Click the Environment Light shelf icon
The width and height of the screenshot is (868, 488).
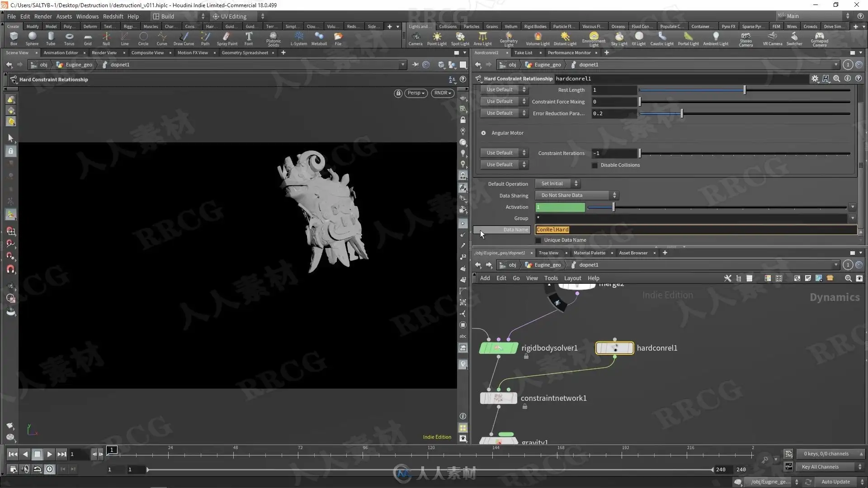pyautogui.click(x=594, y=38)
